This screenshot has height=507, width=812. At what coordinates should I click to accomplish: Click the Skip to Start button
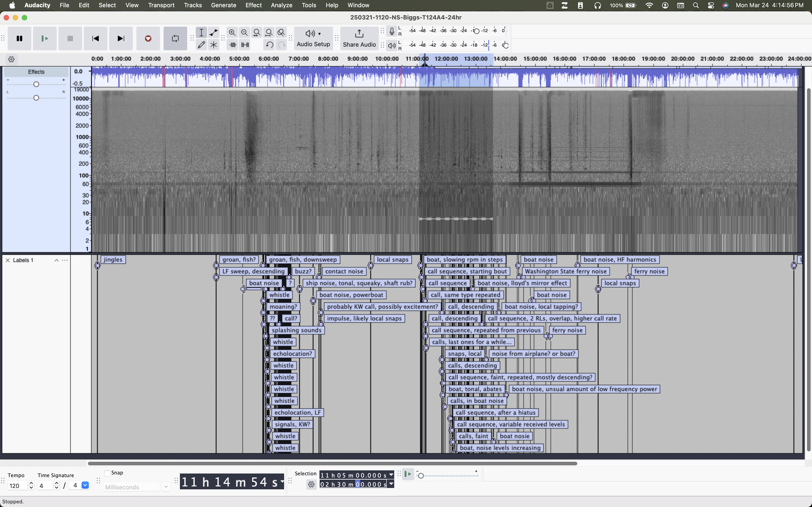click(95, 38)
